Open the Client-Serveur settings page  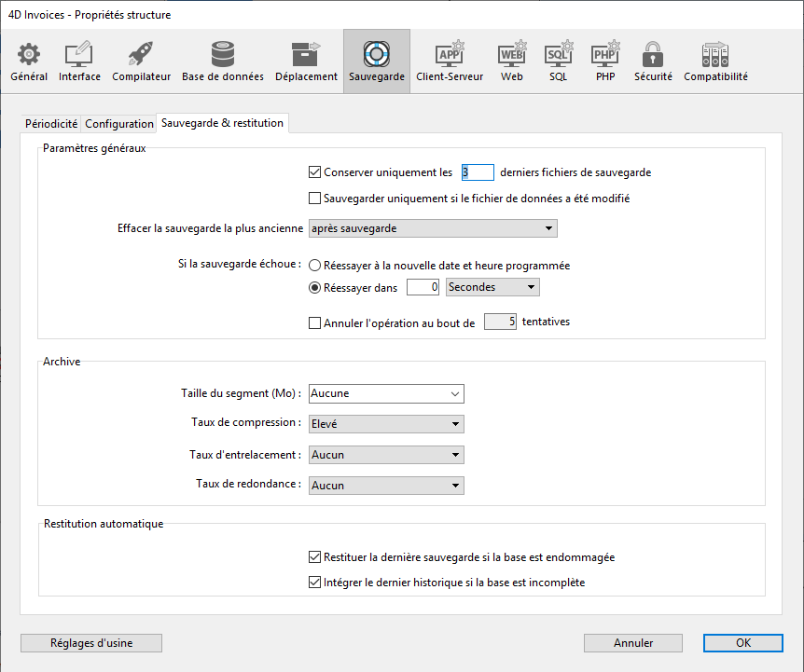pyautogui.click(x=450, y=55)
